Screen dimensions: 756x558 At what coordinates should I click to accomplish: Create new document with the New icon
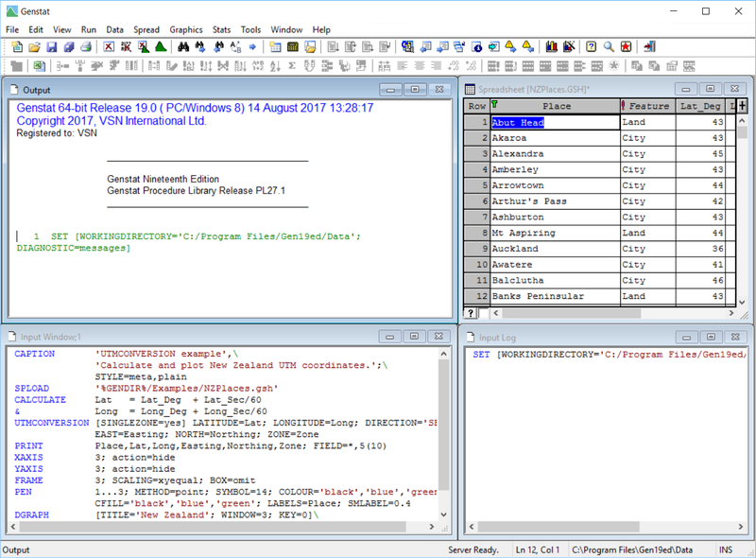coord(17,47)
